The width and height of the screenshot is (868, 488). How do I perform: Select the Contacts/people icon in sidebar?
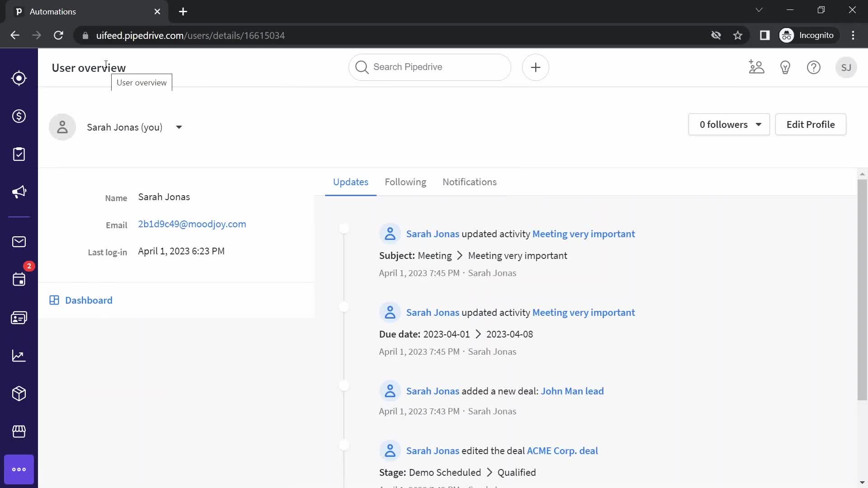tap(19, 317)
